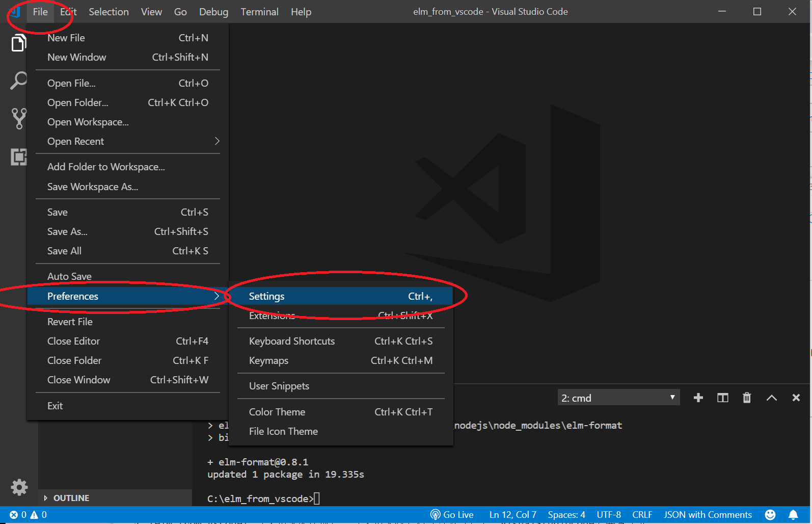
Task: Choose Keyboard Shortcuts menu entry
Action: [292, 341]
